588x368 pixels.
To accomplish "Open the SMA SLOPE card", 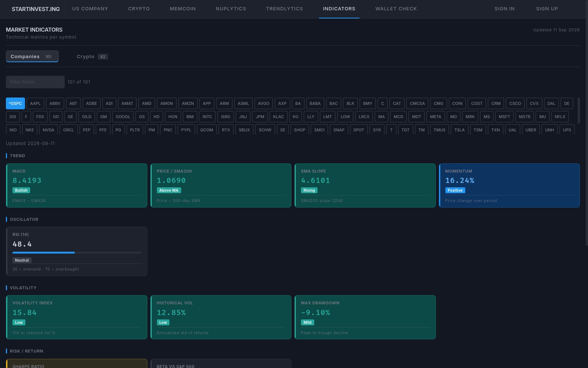I will click(365, 185).
